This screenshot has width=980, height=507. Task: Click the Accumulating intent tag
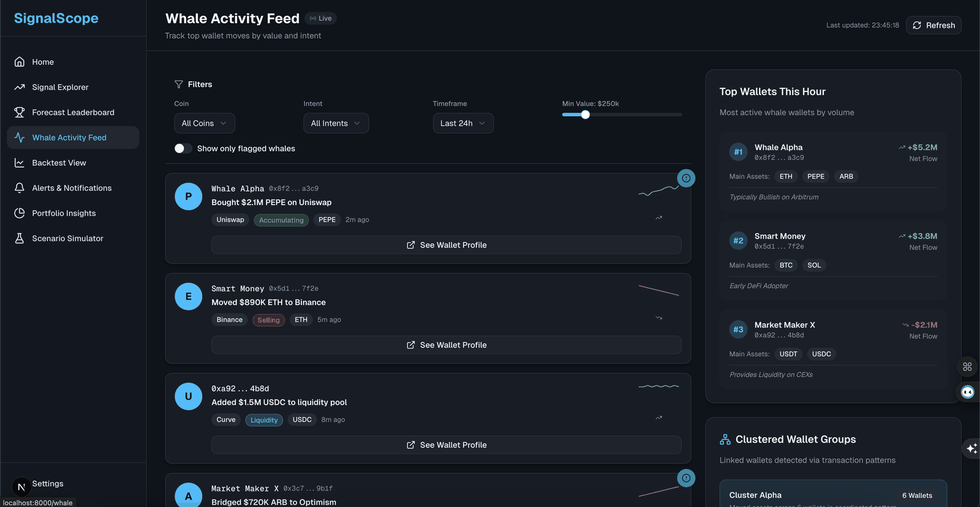281,220
